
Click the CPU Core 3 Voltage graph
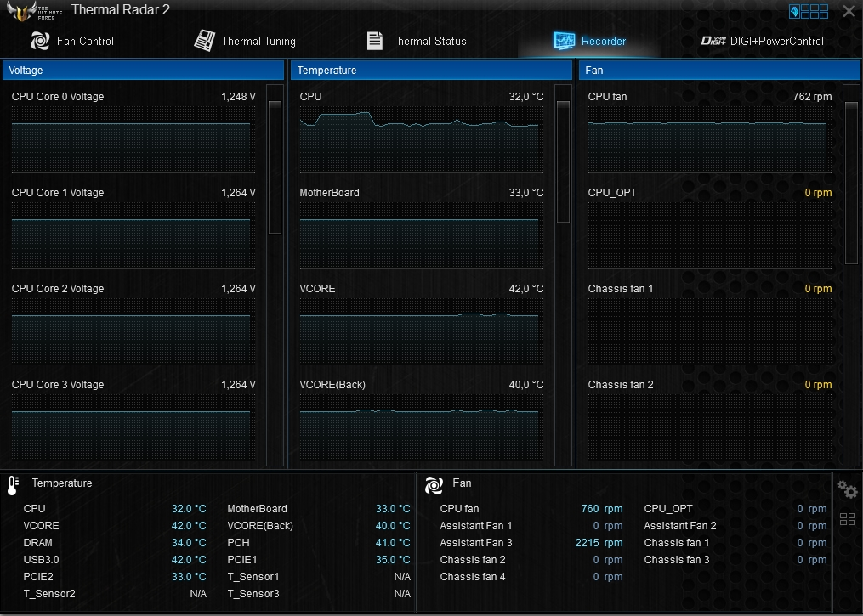[133, 428]
